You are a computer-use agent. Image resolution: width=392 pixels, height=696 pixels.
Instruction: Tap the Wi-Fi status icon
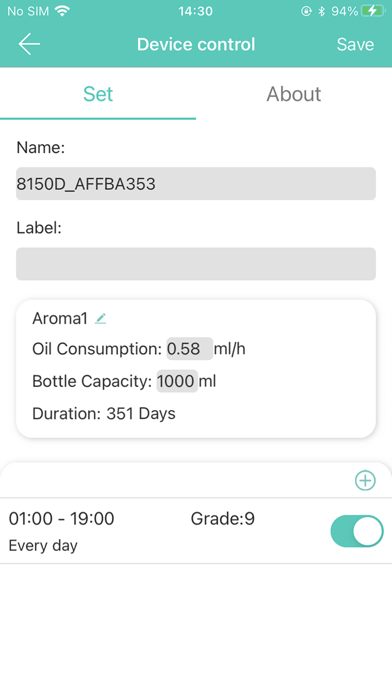point(63,12)
